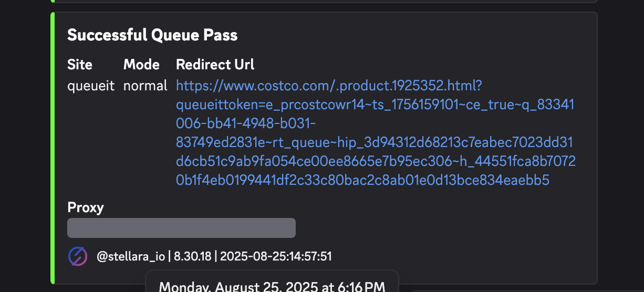This screenshot has height=292, width=644.
Task: Click the Monday, August 25, 2025 timestamp tooltip
Action: point(272,287)
